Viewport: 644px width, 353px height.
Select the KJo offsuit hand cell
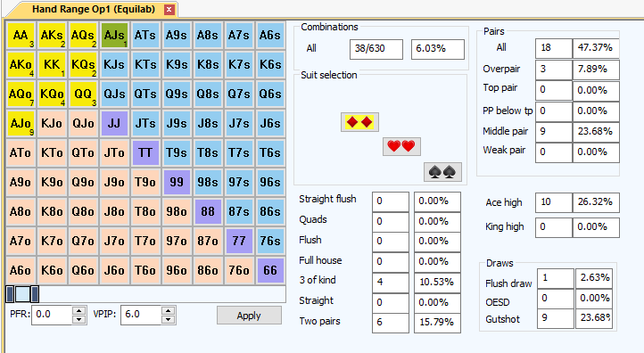tap(52, 124)
